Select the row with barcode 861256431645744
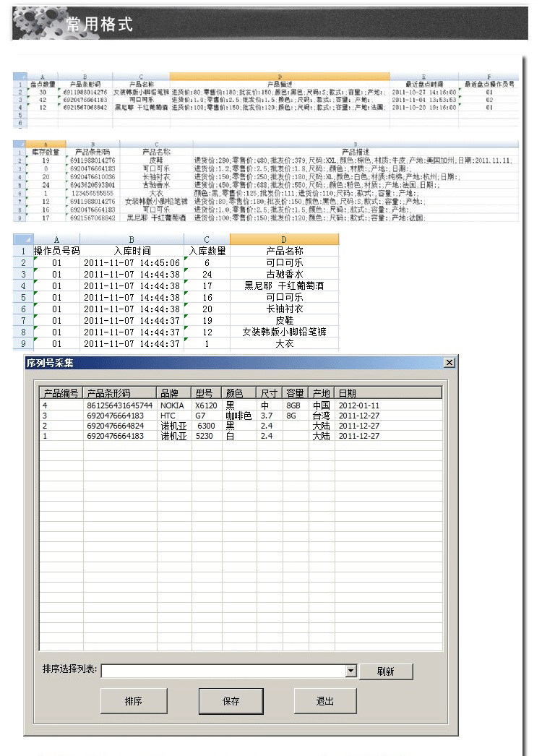This screenshot has height=756, width=542. click(241, 405)
